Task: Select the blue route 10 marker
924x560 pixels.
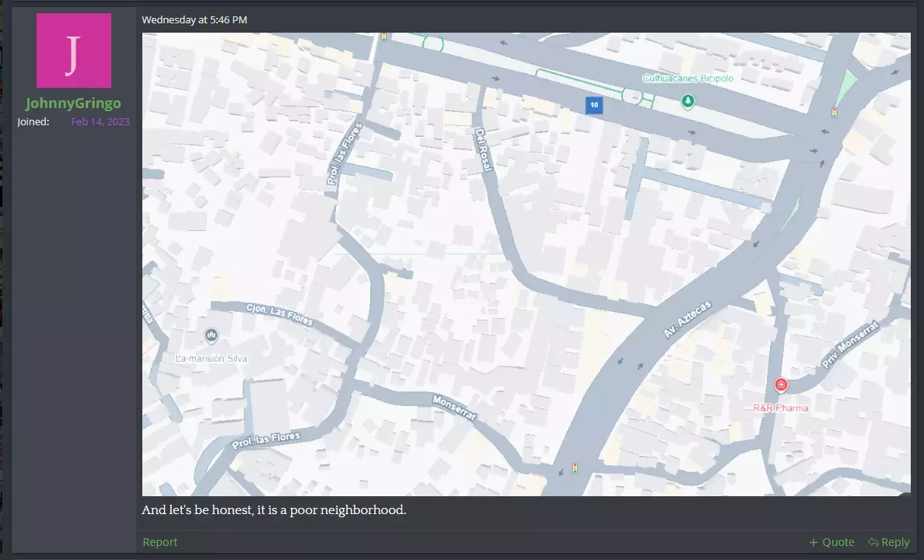Action: click(x=594, y=105)
